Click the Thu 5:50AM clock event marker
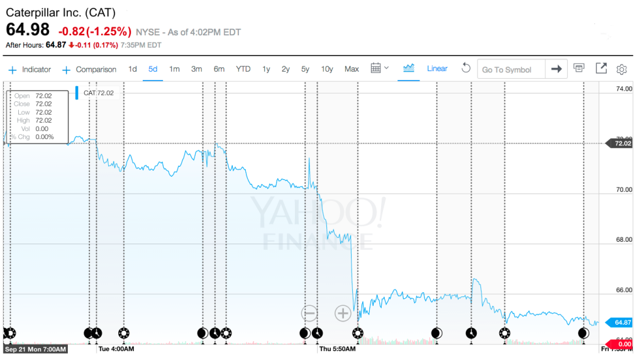The image size is (644, 360). (318, 333)
